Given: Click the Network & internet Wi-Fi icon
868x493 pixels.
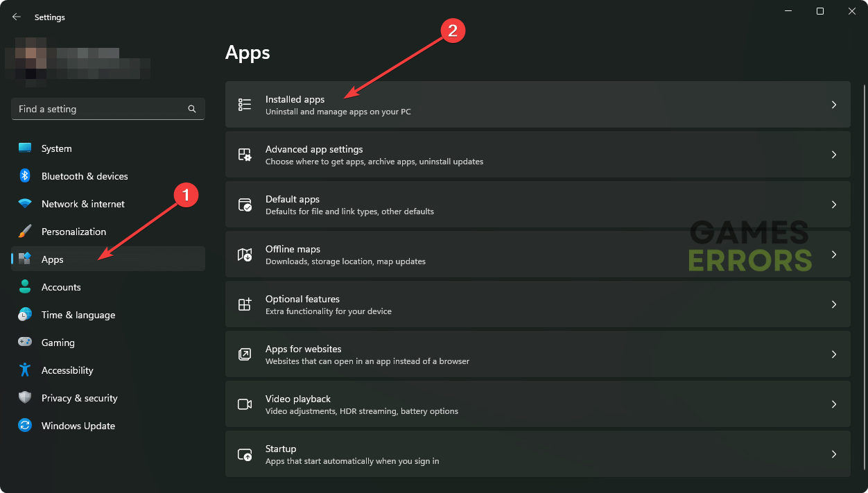Looking at the screenshot, I should pos(25,204).
